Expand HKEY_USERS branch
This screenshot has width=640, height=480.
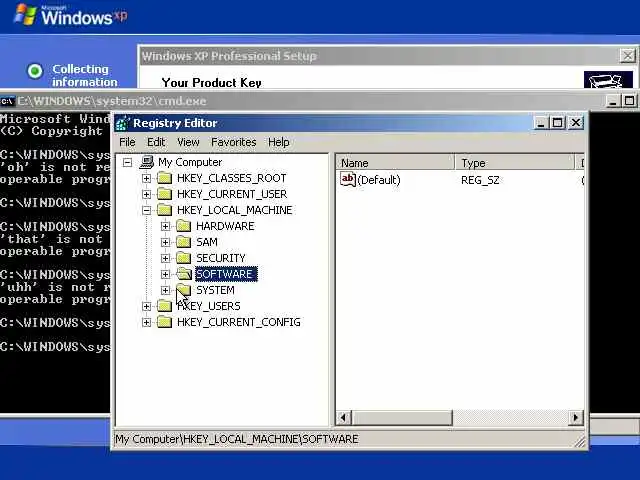pos(146,306)
